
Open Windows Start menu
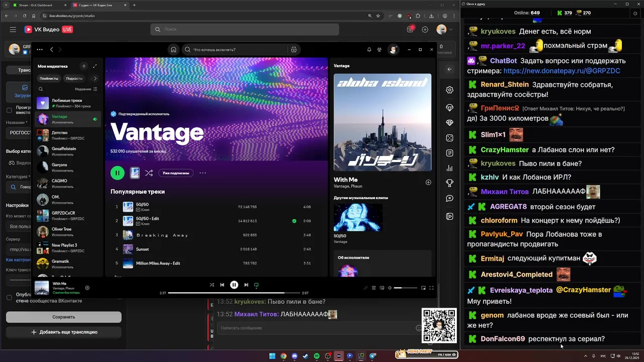pyautogui.click(x=272, y=356)
